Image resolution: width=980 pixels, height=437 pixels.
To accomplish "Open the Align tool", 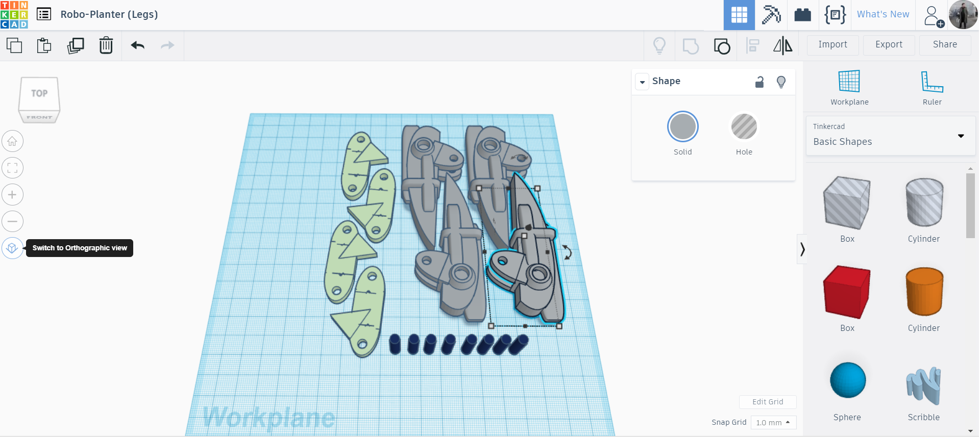I will [x=753, y=46].
